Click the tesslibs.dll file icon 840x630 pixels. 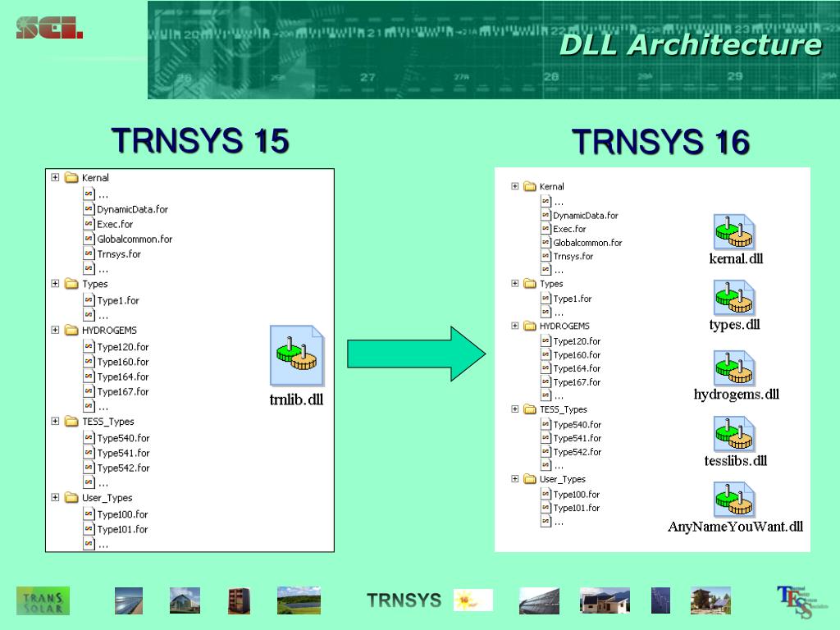(x=734, y=434)
